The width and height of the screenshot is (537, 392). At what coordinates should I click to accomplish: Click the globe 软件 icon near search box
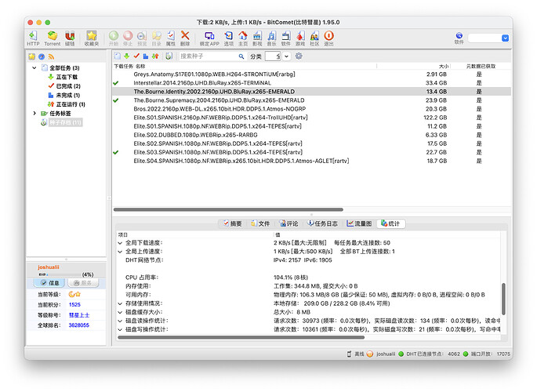(x=459, y=38)
